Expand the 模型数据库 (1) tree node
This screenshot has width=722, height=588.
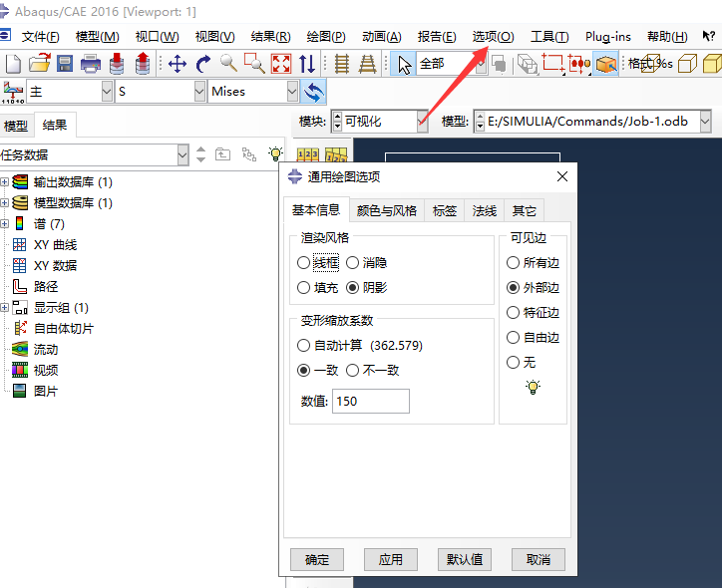(4, 203)
